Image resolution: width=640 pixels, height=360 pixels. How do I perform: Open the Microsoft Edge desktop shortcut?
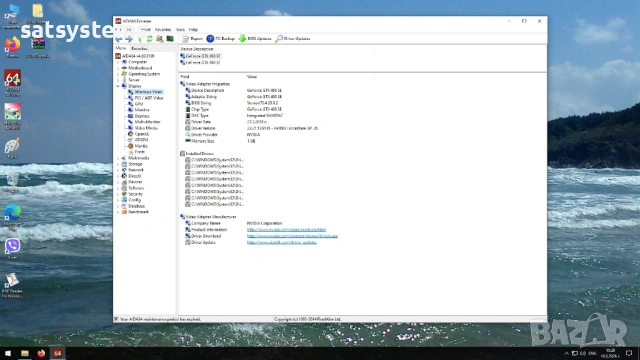(x=12, y=218)
